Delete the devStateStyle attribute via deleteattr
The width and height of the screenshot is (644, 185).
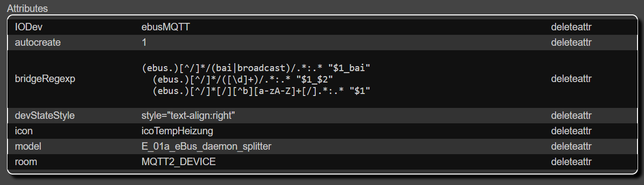click(x=571, y=116)
